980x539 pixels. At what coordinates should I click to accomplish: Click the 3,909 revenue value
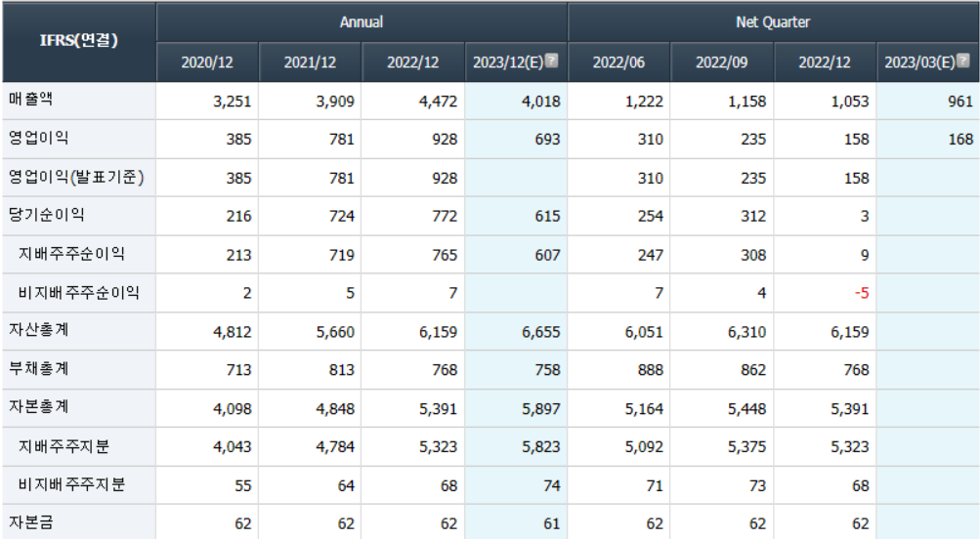click(335, 102)
